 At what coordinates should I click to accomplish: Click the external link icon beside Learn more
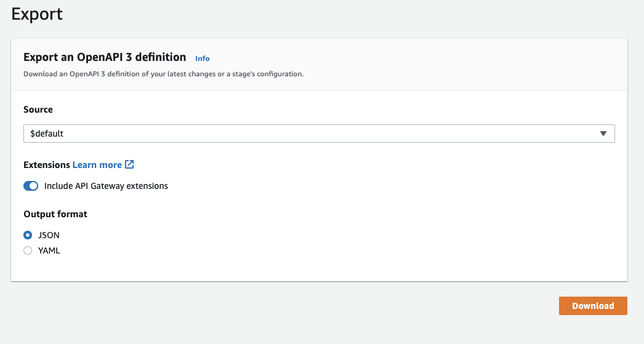click(x=129, y=165)
